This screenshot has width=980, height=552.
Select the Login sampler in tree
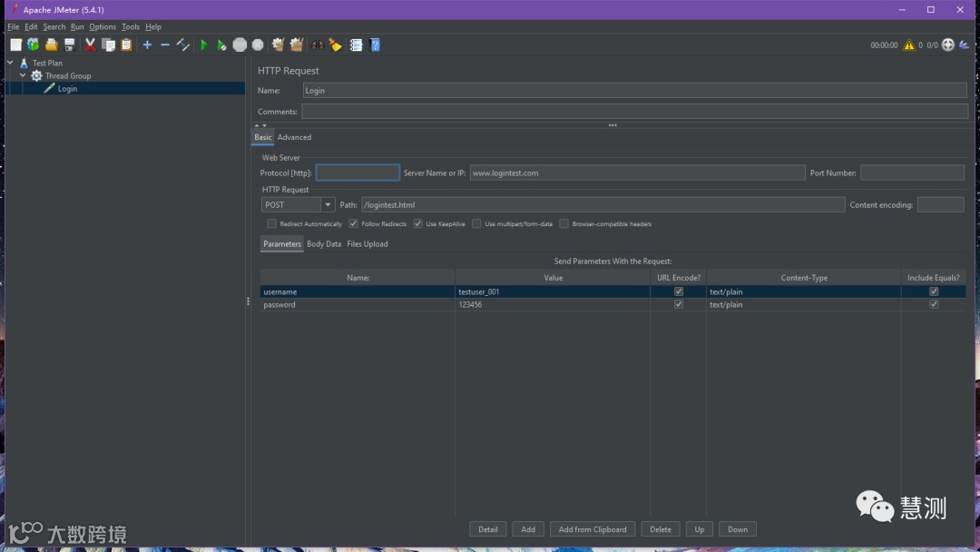(x=67, y=88)
